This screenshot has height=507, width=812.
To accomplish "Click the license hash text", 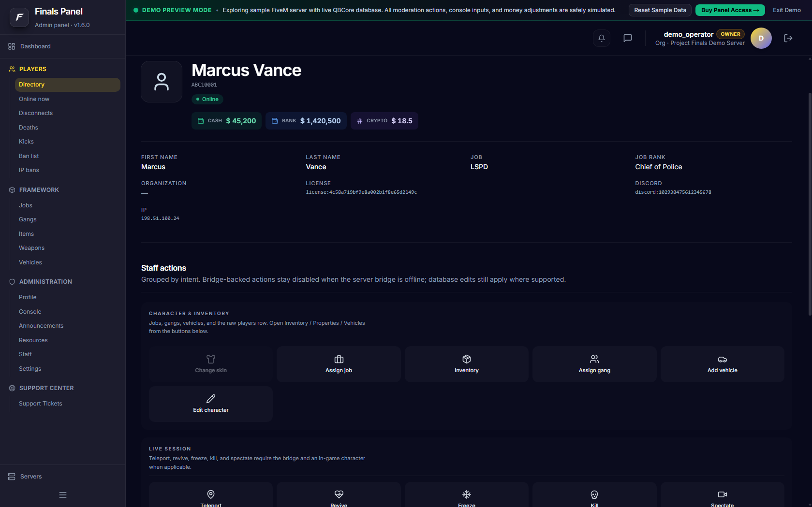I will (361, 192).
